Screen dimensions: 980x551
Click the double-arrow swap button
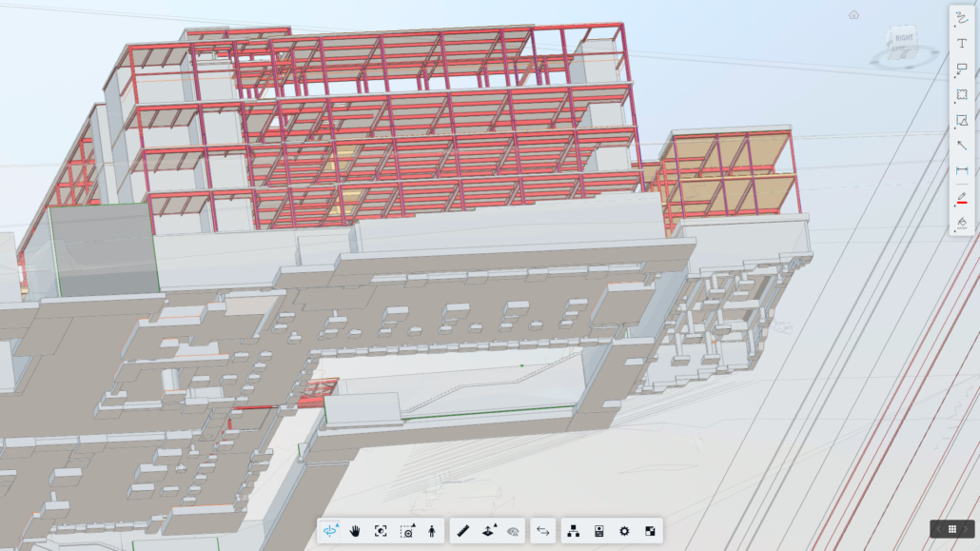pos(542,531)
